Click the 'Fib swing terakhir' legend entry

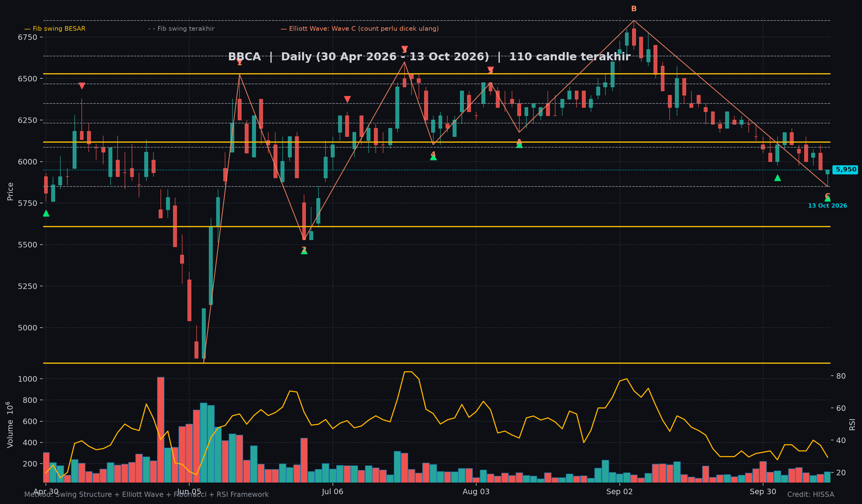coord(181,29)
